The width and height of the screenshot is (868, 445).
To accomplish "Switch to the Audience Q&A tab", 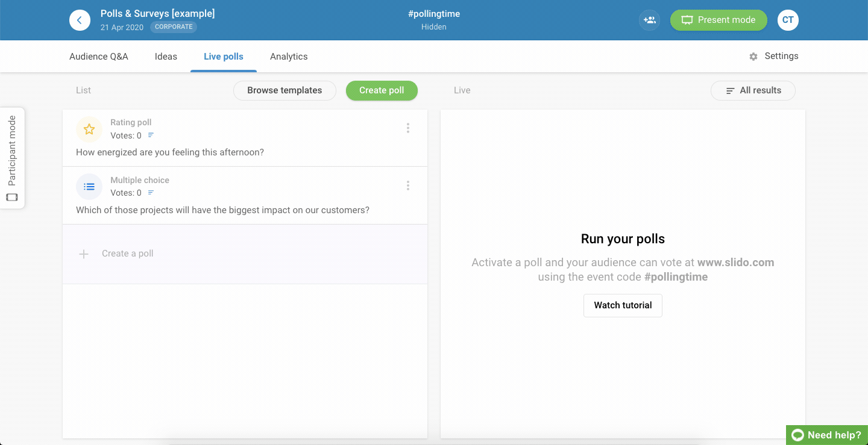I will 99,57.
